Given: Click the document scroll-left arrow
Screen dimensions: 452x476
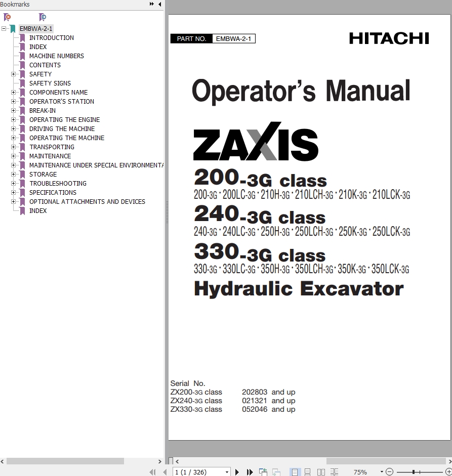Looking at the screenshot, I should pyautogui.click(x=177, y=461).
